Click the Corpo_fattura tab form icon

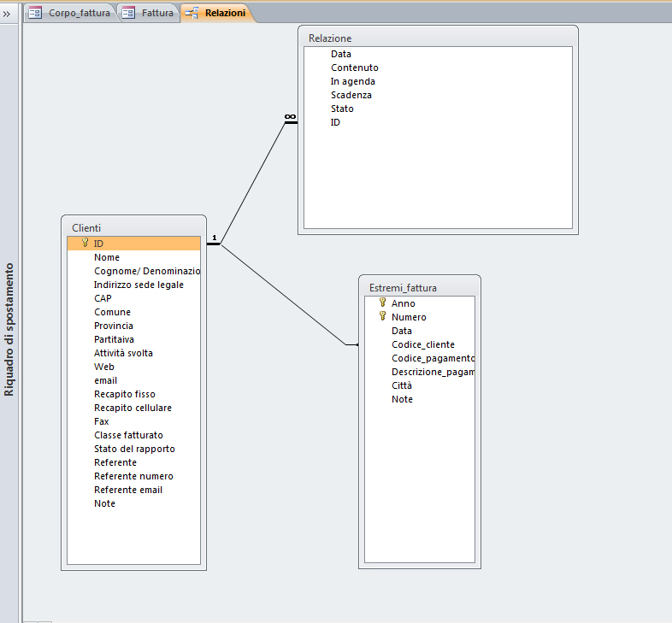pos(35,13)
